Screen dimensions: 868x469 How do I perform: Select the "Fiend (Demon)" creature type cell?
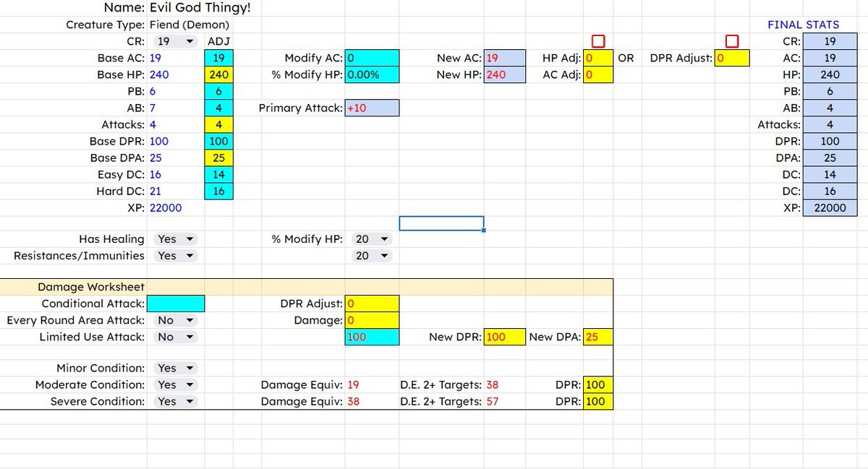coord(188,25)
